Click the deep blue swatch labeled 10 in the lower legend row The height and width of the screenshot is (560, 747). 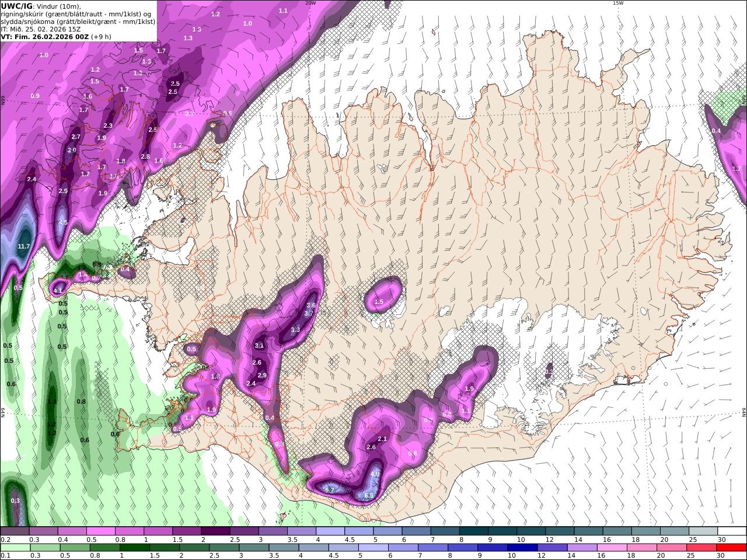pos(523,548)
